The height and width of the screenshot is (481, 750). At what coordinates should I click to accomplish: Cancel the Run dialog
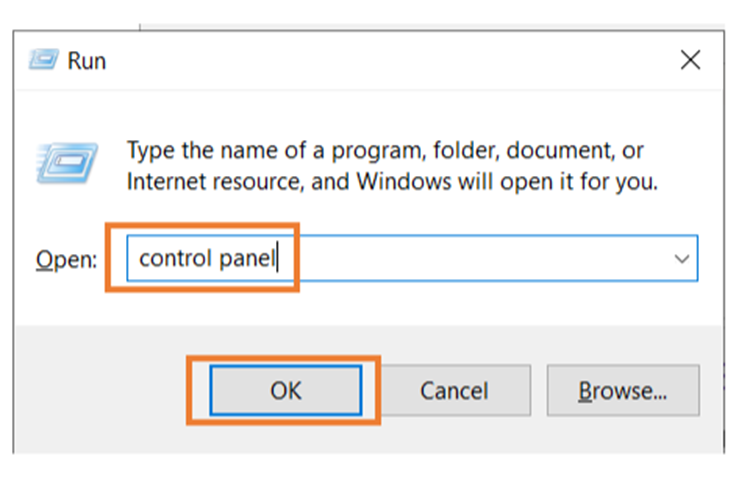454,391
